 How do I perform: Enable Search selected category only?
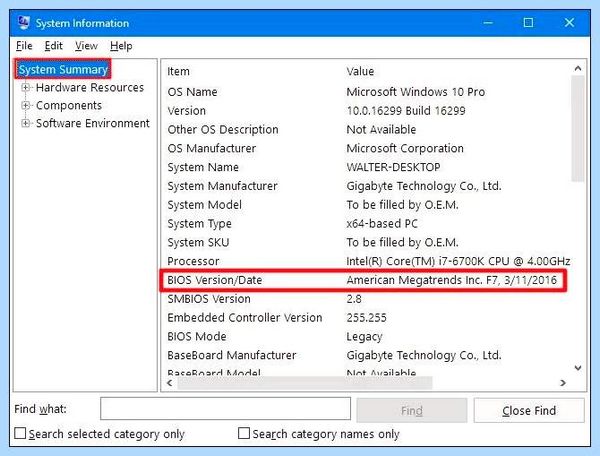(x=20, y=434)
